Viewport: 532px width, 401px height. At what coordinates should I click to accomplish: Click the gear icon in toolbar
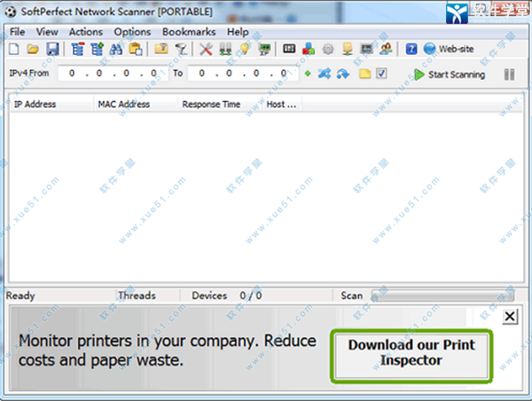tap(327, 50)
